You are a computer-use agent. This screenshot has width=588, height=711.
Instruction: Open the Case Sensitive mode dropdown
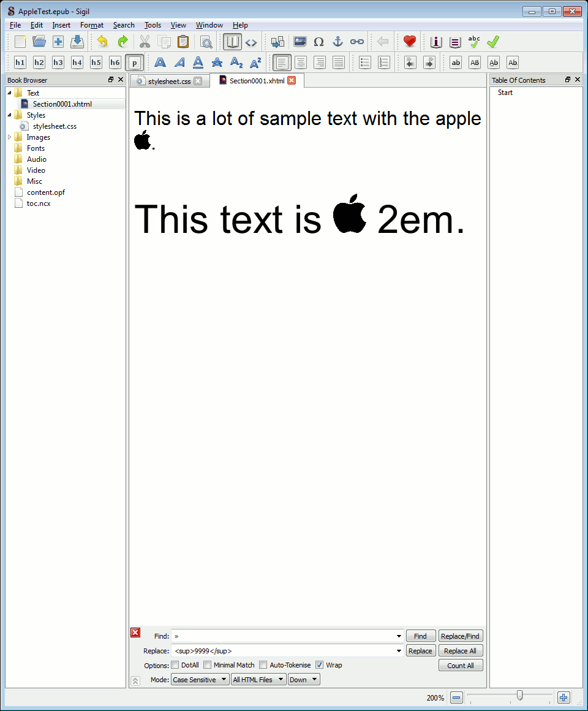pyautogui.click(x=200, y=680)
